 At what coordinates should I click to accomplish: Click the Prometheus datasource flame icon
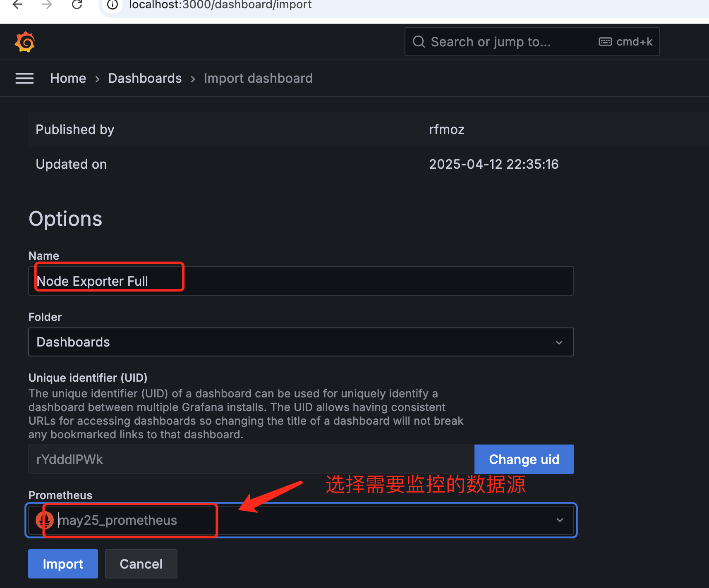[45, 520]
